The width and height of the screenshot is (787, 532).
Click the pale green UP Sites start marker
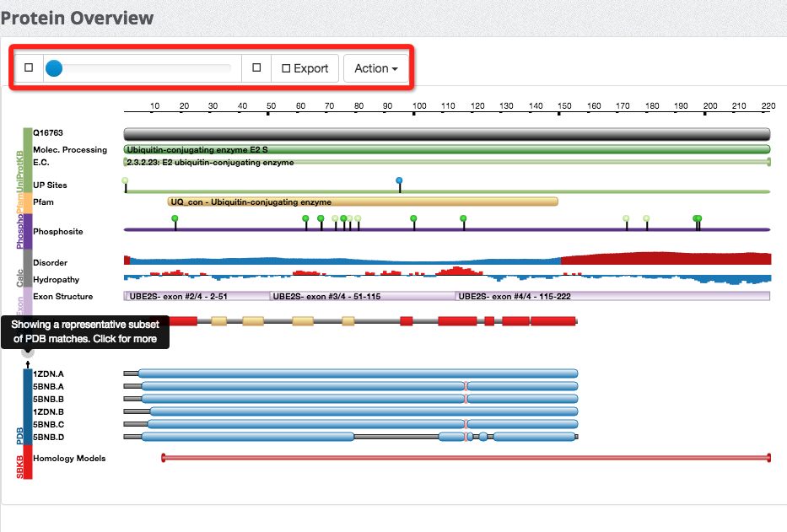(x=126, y=180)
